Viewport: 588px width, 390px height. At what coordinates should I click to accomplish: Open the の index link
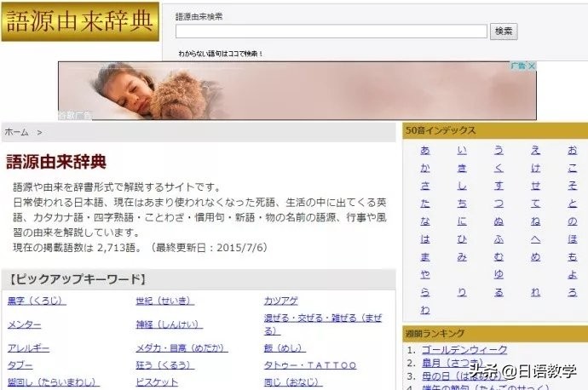pyautogui.click(x=573, y=221)
